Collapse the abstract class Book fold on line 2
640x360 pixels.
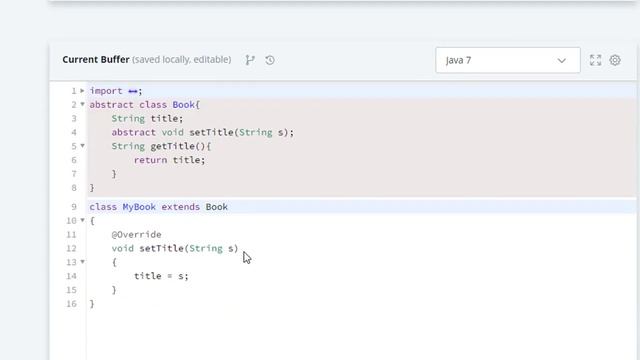click(x=82, y=104)
